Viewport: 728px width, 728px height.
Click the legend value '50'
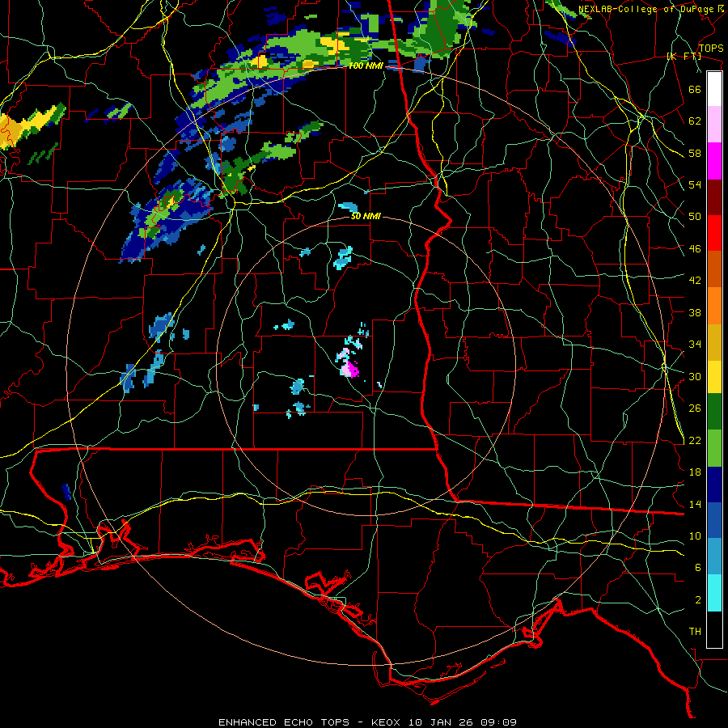pos(695,216)
